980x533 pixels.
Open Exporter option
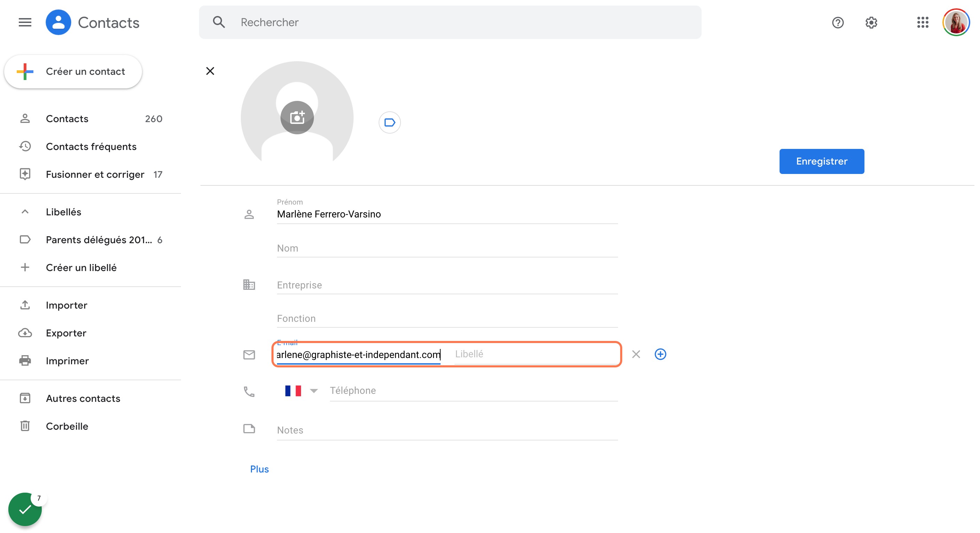(90, 333)
